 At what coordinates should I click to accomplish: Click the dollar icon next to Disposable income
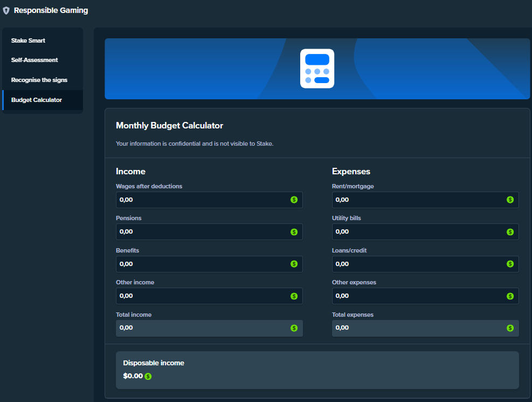tap(148, 376)
